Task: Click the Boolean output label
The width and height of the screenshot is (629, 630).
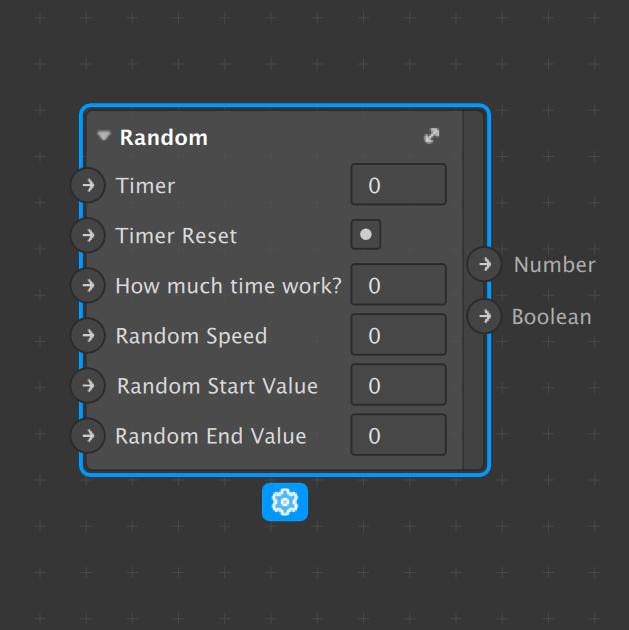Action: coord(551,317)
